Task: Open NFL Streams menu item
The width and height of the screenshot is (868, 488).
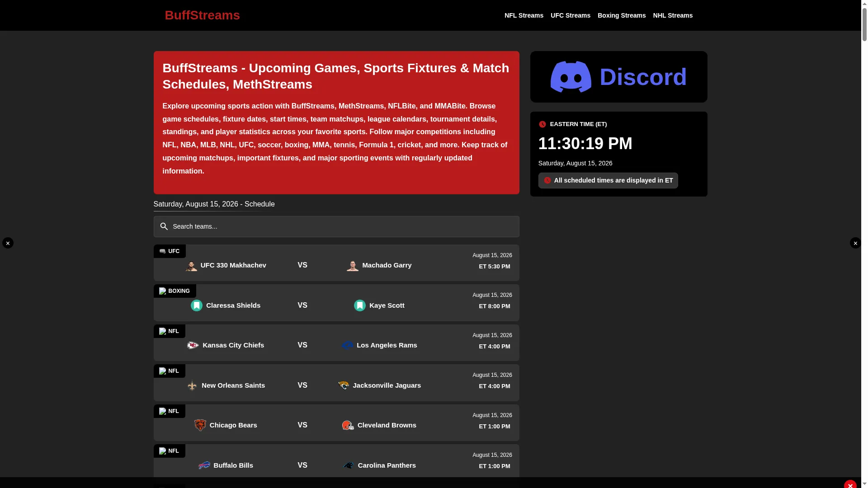Action: (524, 15)
